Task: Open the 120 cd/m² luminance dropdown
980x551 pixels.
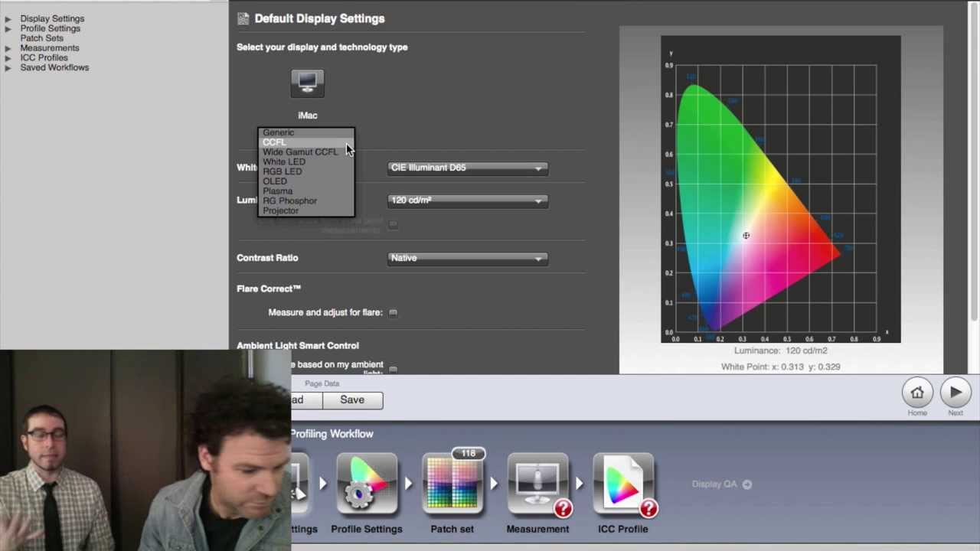Action: [468, 201]
